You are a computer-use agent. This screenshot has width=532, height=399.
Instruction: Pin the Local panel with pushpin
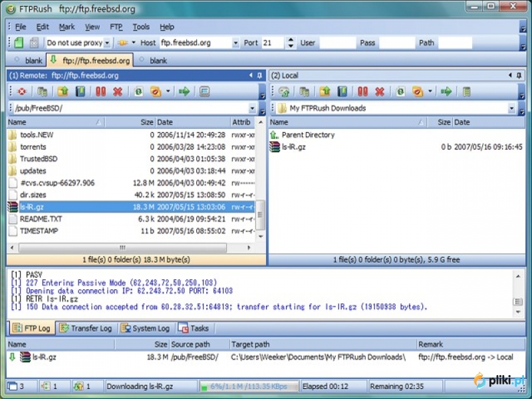[x=519, y=75]
